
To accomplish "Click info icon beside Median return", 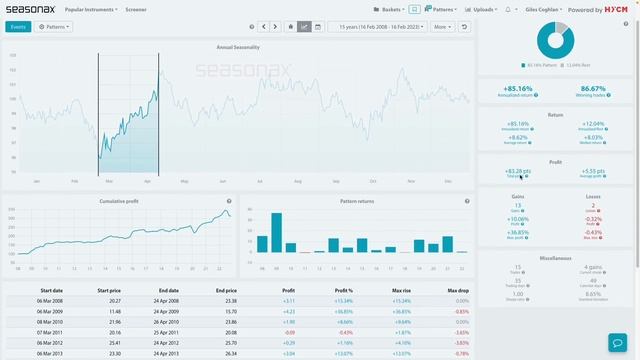I will tap(604, 143).
